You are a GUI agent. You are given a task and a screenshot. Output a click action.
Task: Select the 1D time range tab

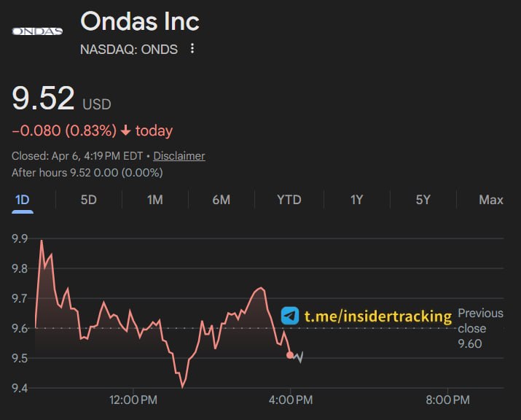(23, 200)
